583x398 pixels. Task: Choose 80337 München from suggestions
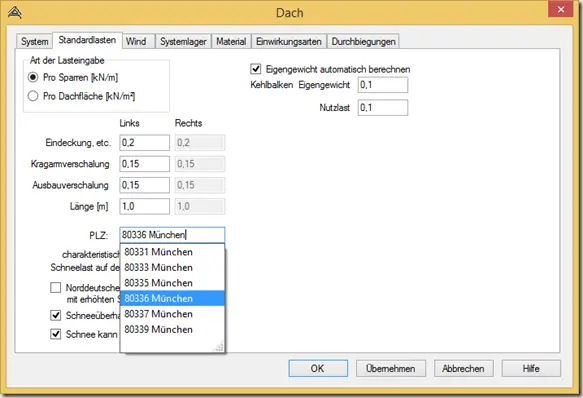(x=172, y=314)
